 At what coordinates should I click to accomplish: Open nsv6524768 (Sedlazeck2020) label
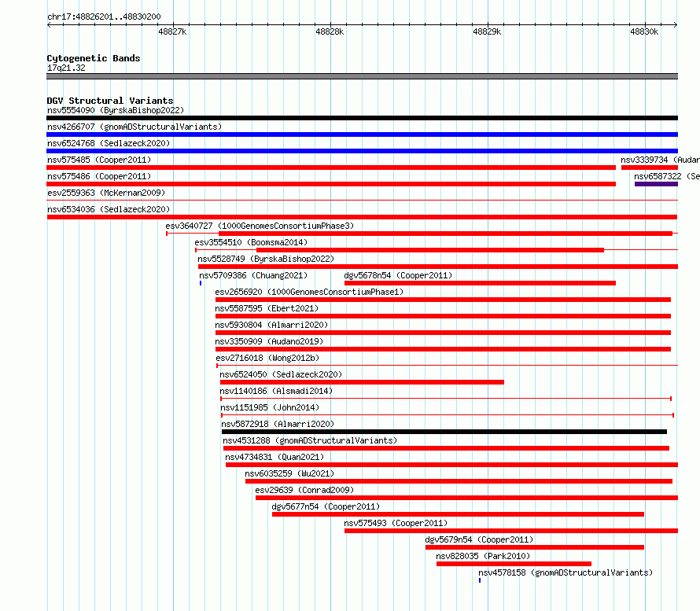pos(109,143)
